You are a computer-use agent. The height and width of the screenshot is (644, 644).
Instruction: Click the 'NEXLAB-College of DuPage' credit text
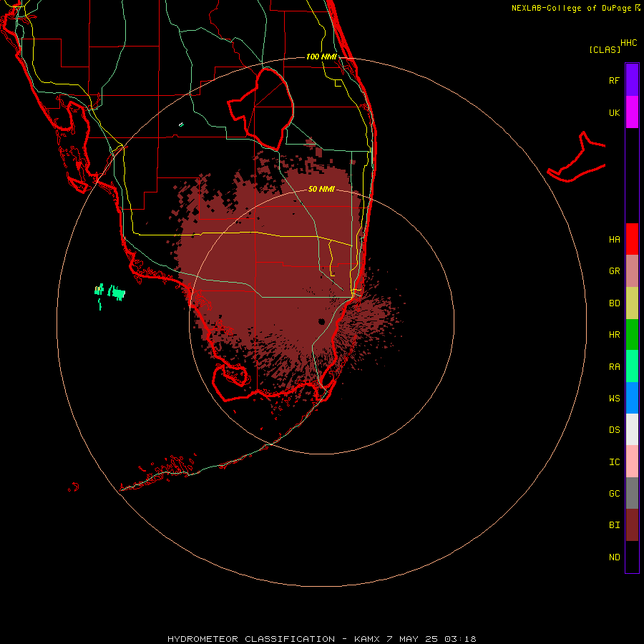(x=571, y=8)
